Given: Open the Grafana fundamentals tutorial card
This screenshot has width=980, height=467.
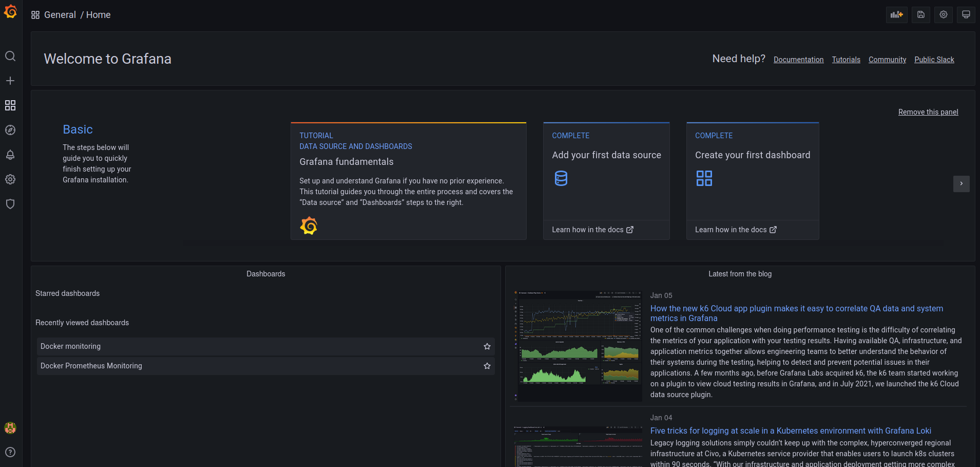Looking at the screenshot, I should coord(409,181).
